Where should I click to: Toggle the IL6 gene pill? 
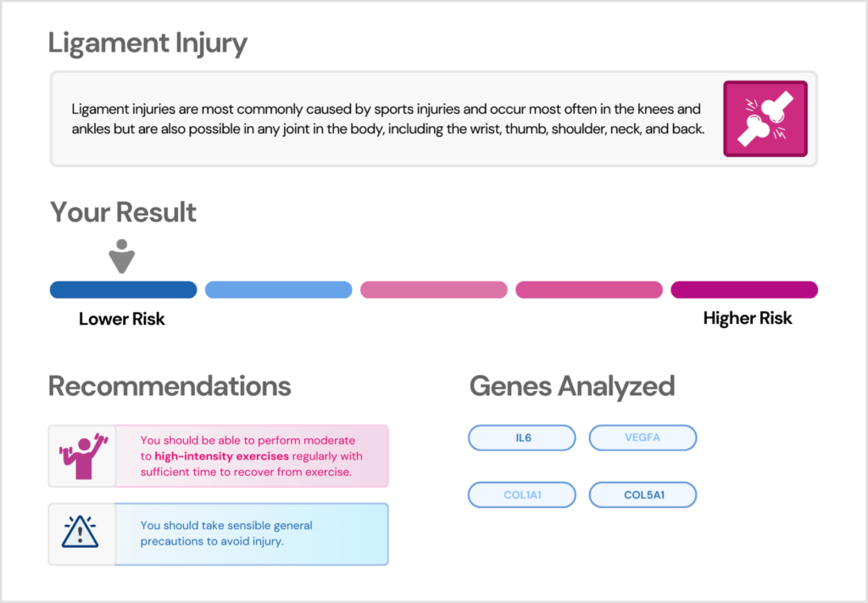click(521, 438)
